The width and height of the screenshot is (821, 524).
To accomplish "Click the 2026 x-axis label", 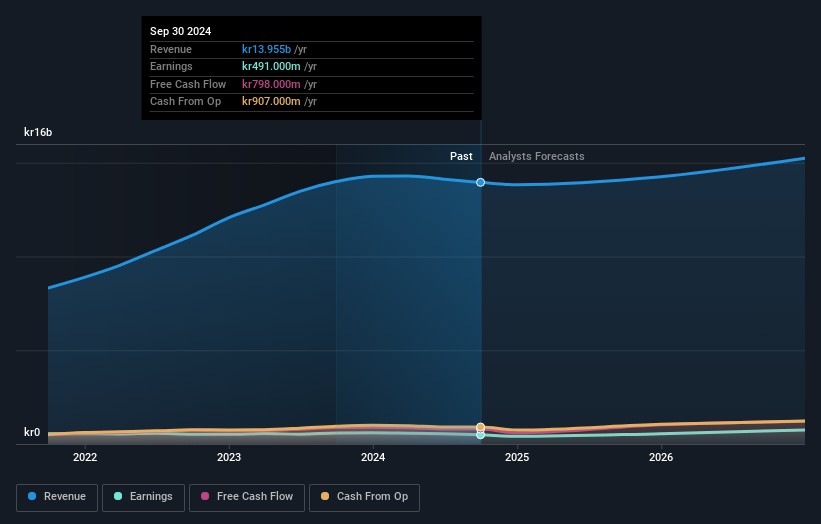I will point(661,457).
